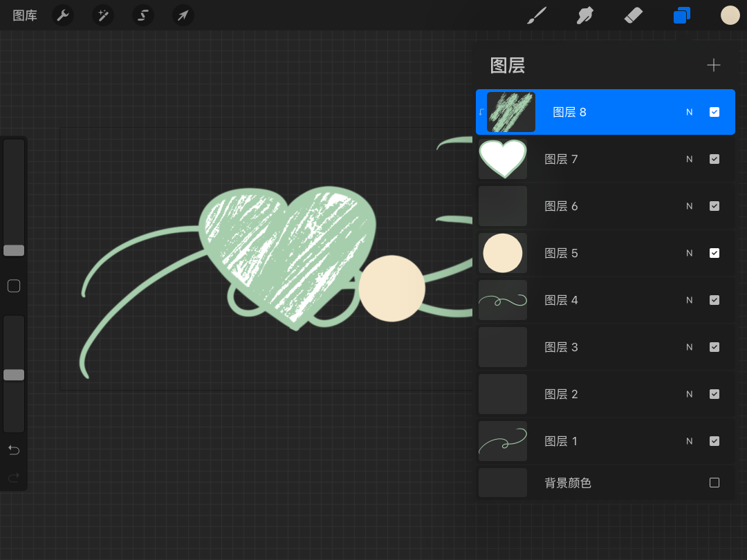This screenshot has width=747, height=560.
Task: Open the Actions wrench menu
Action: tap(63, 15)
